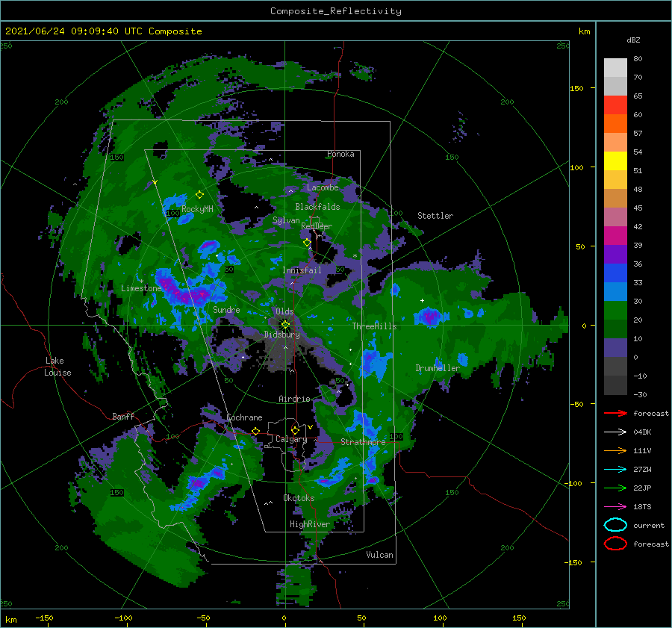The width and height of the screenshot is (672, 628).
Task: Click the ThreeHills city label
Action: click(x=374, y=326)
